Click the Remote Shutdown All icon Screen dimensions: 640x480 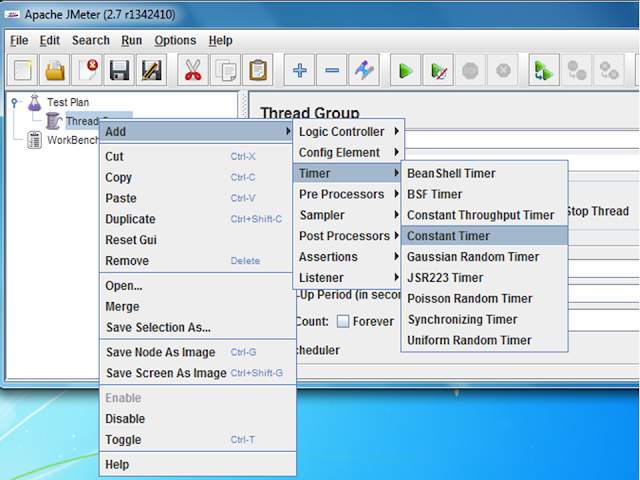coord(609,70)
